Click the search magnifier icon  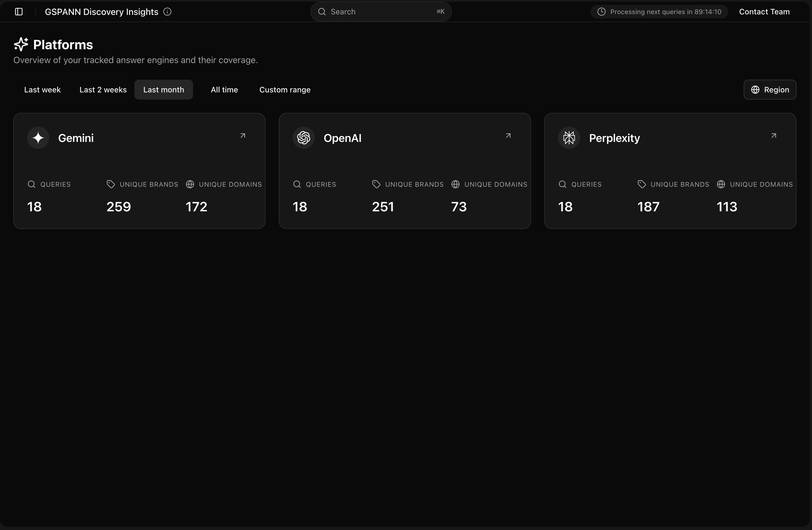click(322, 12)
